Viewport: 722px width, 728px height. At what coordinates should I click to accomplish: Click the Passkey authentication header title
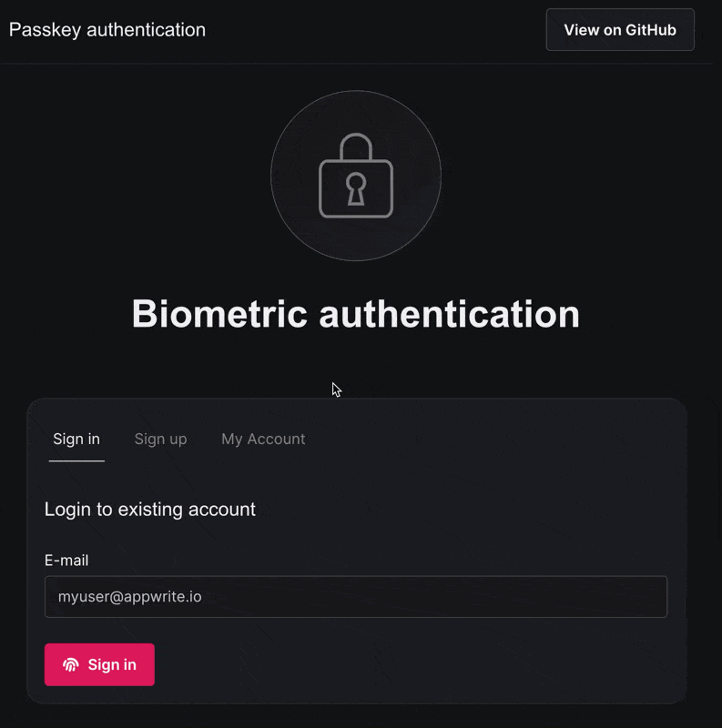pos(107,30)
